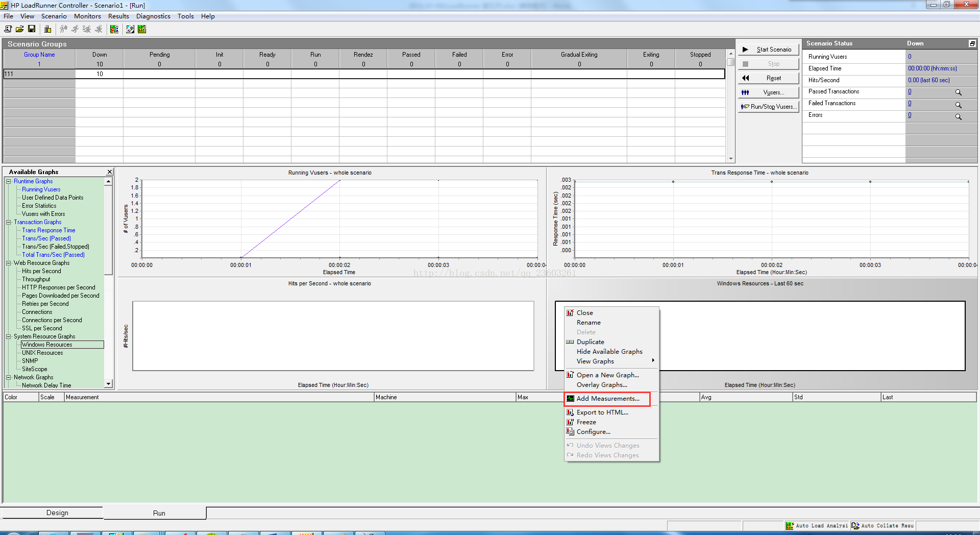Click the New Scenario toolbar icon
Image resolution: width=980 pixels, height=535 pixels.
point(8,29)
